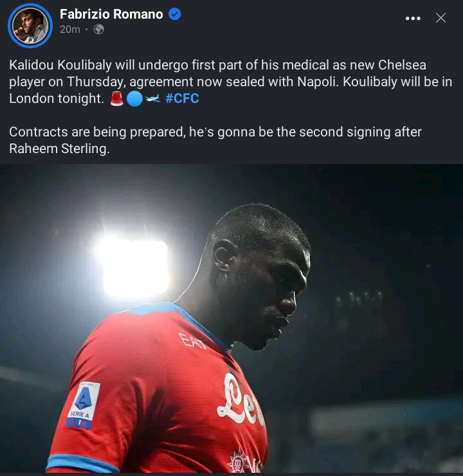This screenshot has height=476, width=463.
Task: Click the airplane emoji
Action: (x=152, y=98)
